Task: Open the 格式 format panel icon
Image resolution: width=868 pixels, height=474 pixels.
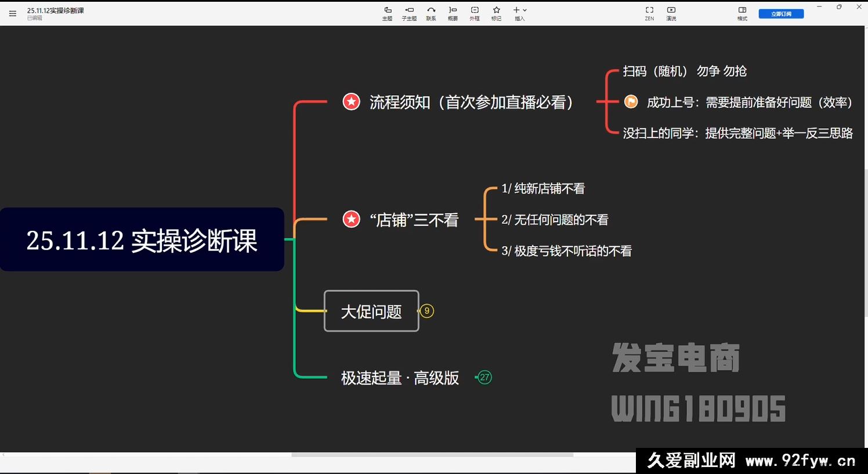Action: [742, 13]
